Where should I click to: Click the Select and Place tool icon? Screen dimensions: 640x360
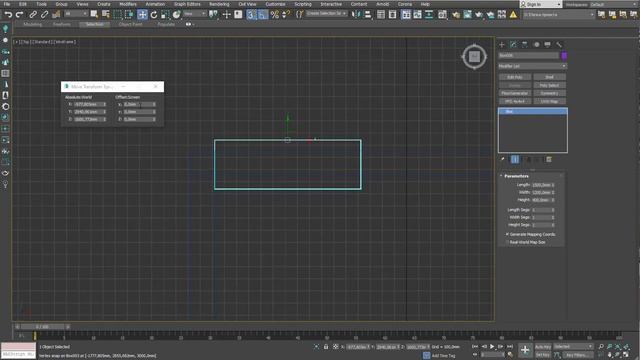click(x=176, y=15)
